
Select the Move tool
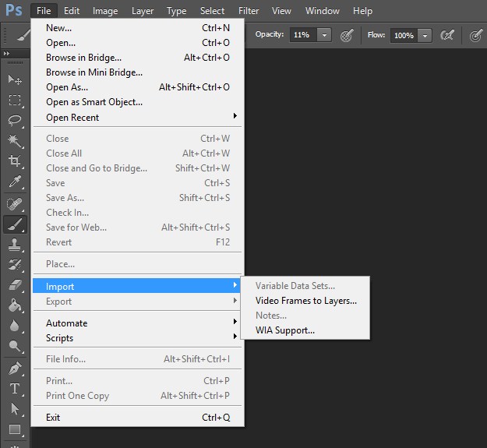[x=15, y=79]
